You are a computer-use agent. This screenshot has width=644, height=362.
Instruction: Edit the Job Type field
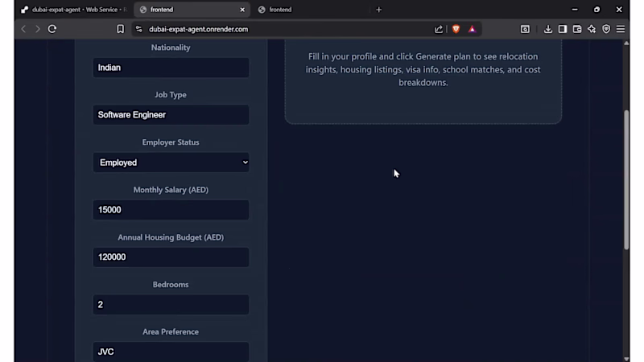(x=171, y=115)
